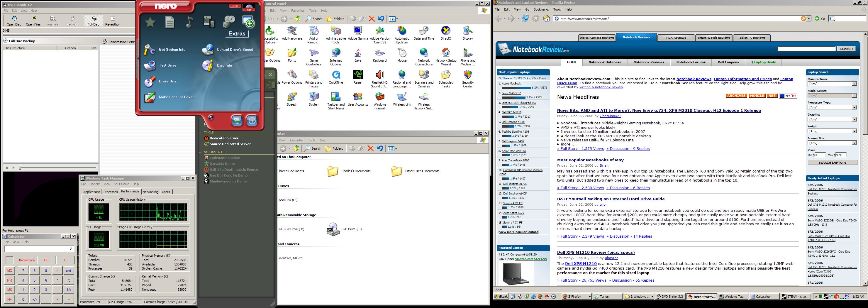The width and height of the screenshot is (868, 308).
Task: Click play button in DVD Shrink preview
Action: coord(13,167)
